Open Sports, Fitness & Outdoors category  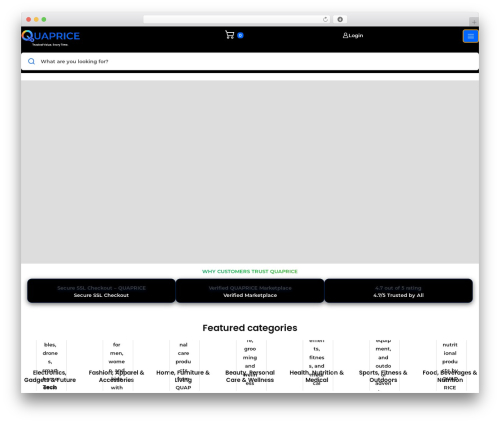pos(383,376)
